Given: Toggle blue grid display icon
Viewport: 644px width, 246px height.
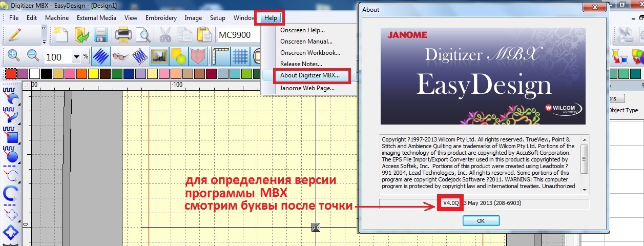Looking at the screenshot, I should click(x=240, y=56).
